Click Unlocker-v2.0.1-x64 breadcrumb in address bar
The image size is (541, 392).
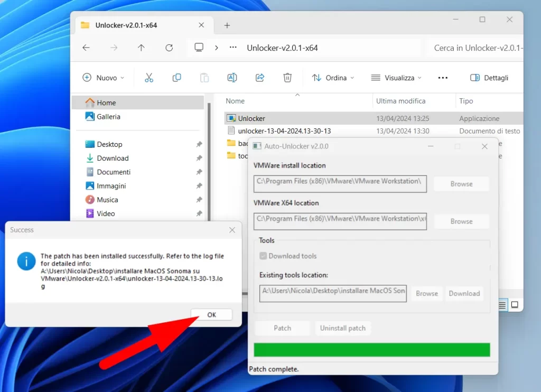(x=282, y=48)
